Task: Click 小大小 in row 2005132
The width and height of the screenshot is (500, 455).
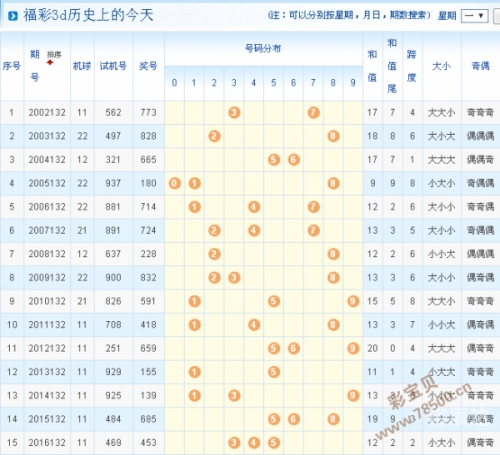Action: tap(441, 183)
